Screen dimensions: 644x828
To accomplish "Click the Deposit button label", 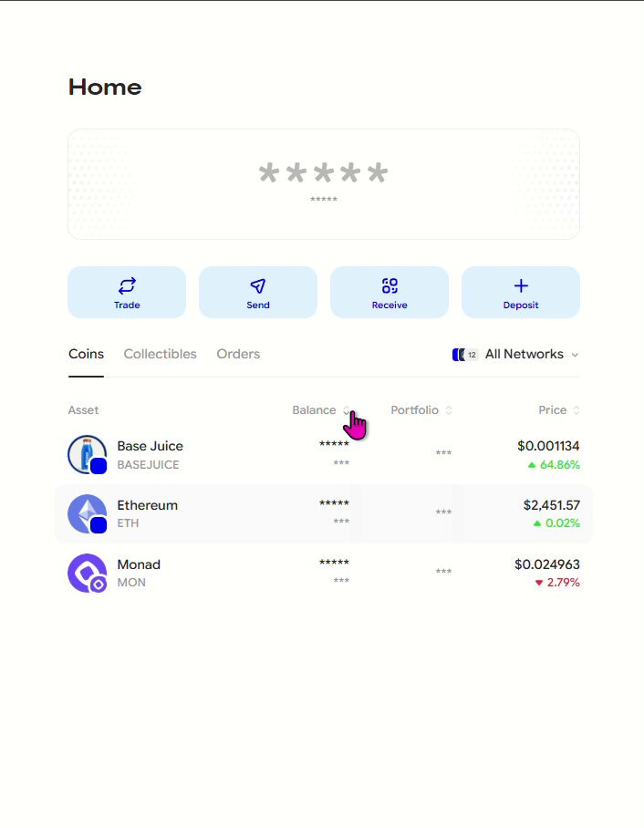I will pyautogui.click(x=521, y=305).
